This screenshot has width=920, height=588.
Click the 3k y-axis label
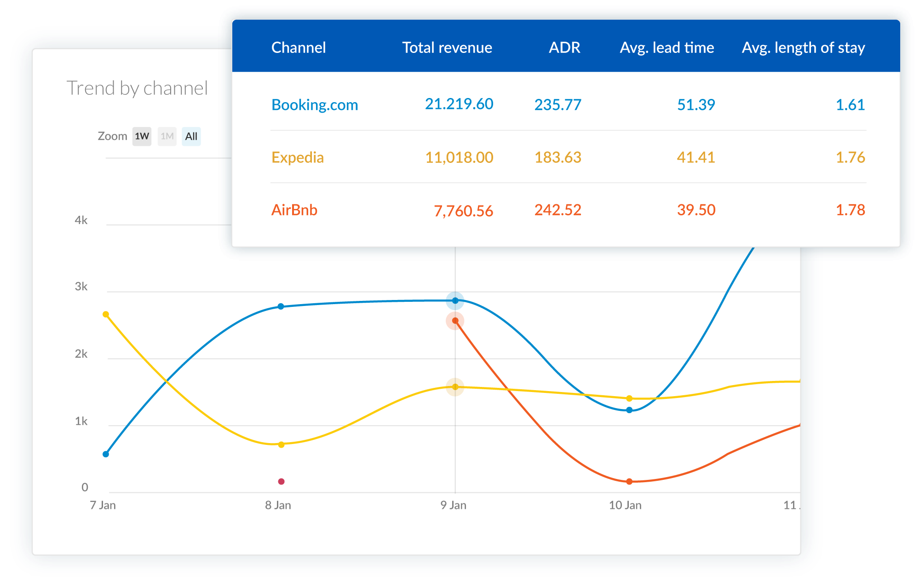point(81,287)
